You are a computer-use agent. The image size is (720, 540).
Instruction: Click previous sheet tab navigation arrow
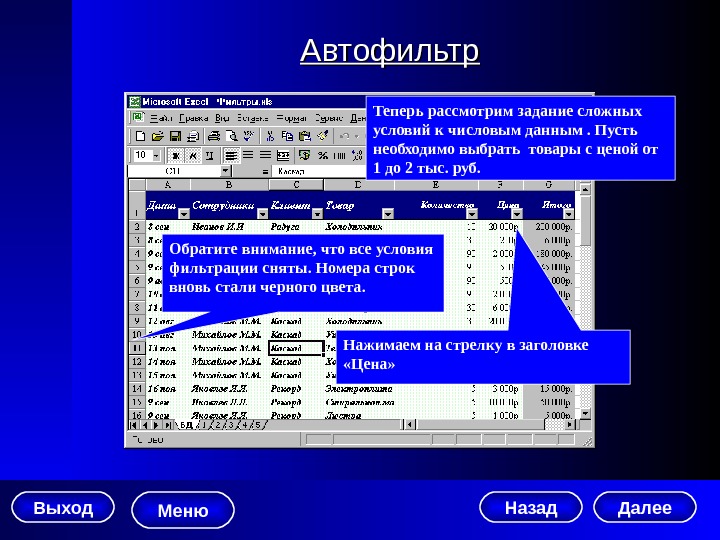(x=145, y=425)
